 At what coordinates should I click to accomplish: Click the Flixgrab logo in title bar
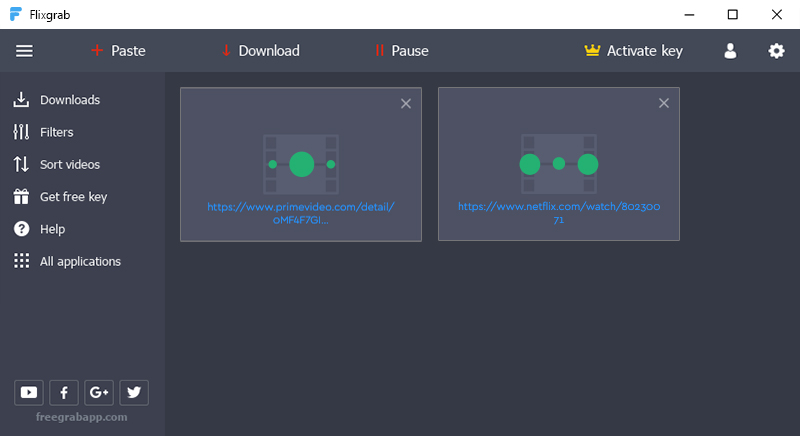point(16,14)
